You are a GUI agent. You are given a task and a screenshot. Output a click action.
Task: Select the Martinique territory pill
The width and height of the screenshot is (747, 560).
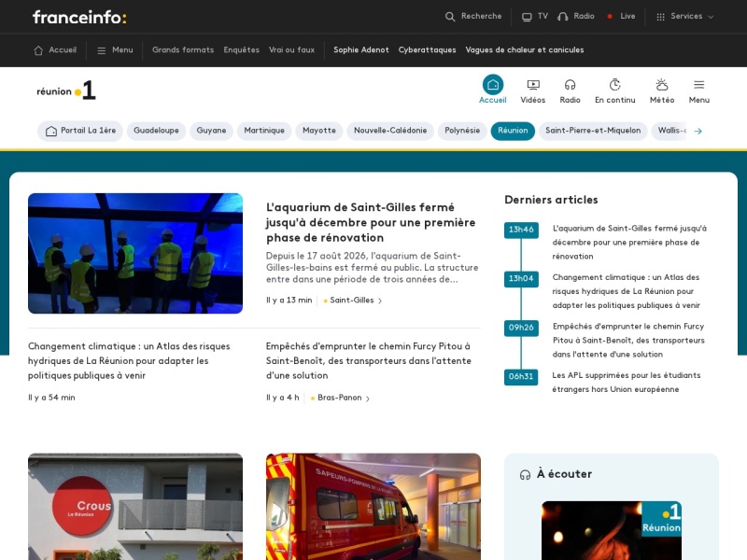[x=264, y=131]
